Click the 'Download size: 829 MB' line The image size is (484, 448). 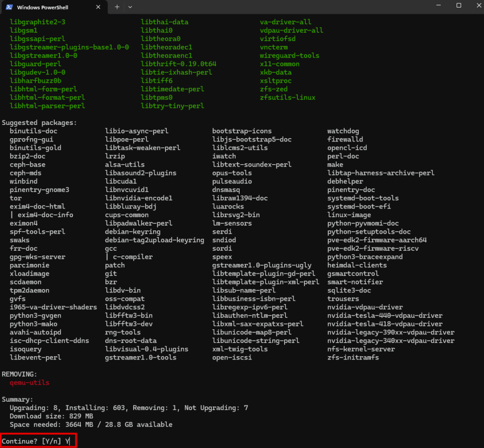click(x=51, y=416)
